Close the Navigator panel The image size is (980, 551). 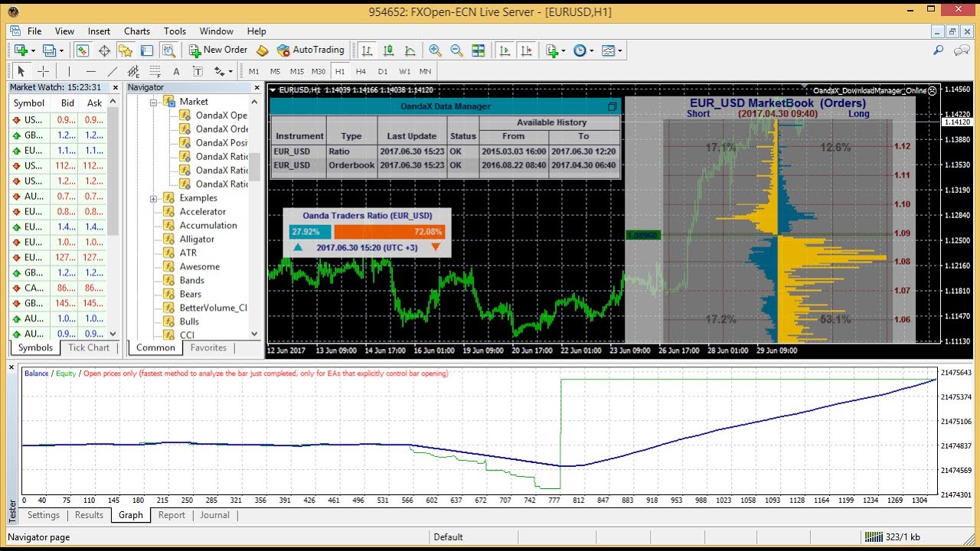click(x=256, y=87)
